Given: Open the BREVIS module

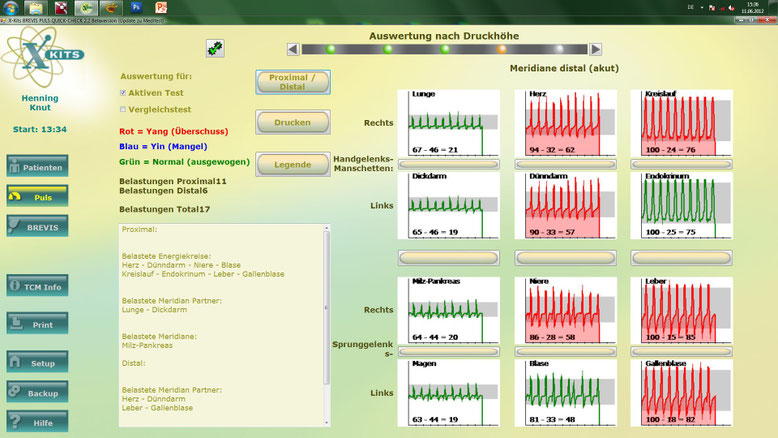Looking at the screenshot, I should (37, 226).
